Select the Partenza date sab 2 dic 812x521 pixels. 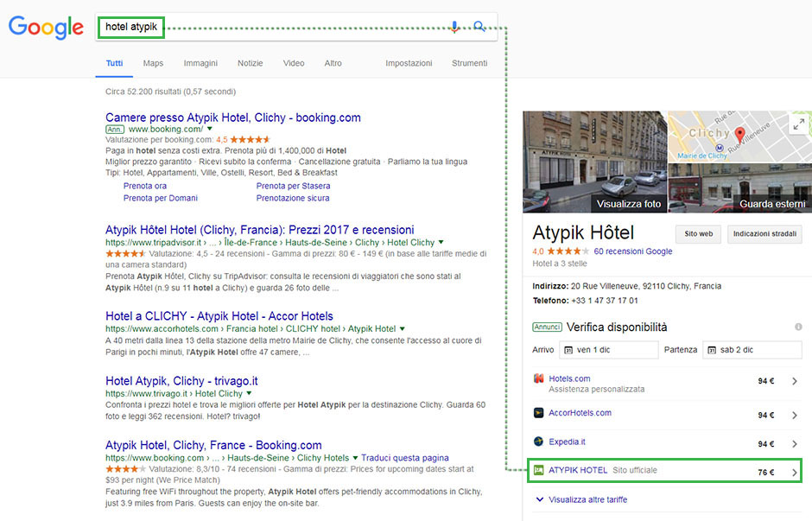pos(752,350)
